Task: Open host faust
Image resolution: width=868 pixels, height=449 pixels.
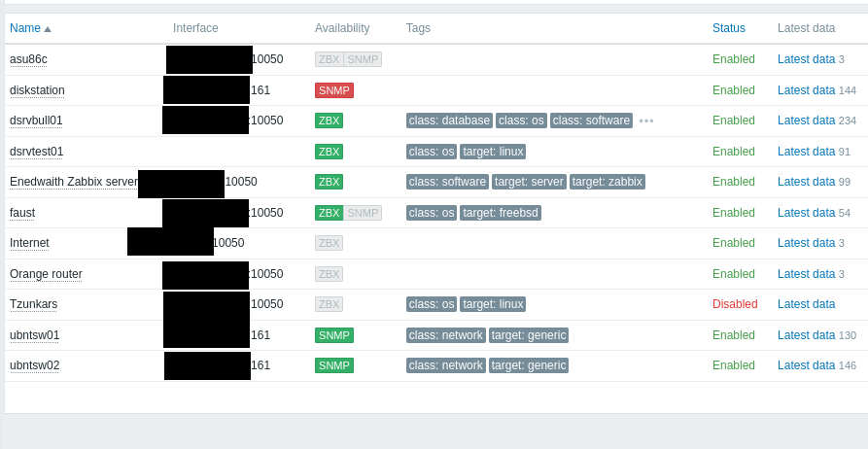Action: pyautogui.click(x=22, y=213)
